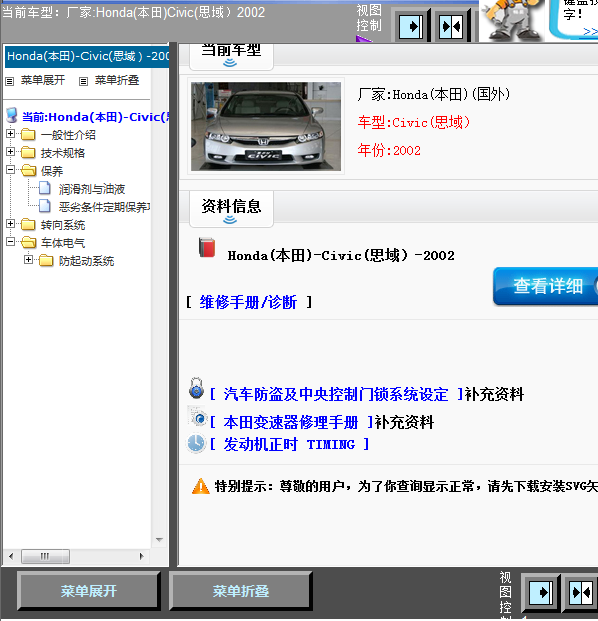The width and height of the screenshot is (598, 621).
Task: Click the clock icon for engine timing
Action: pyautogui.click(x=196, y=444)
